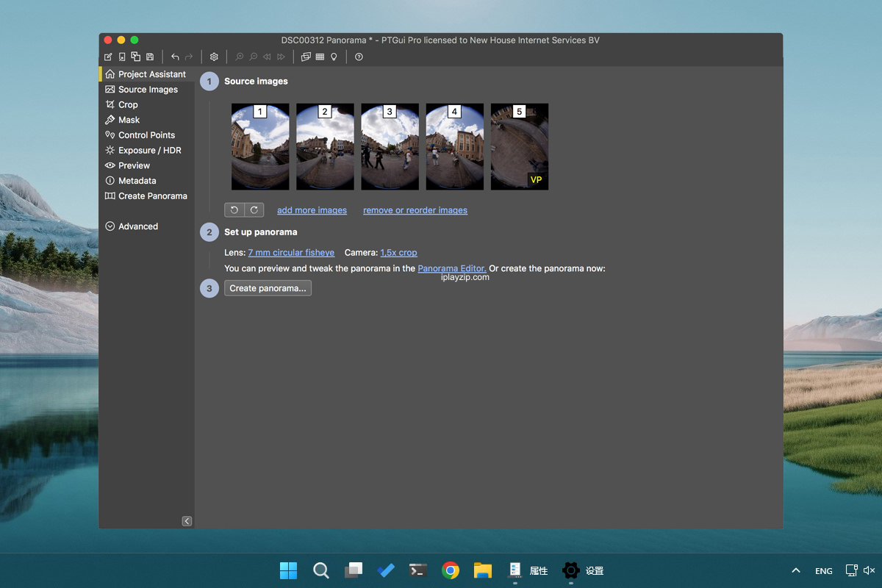Screen dimensions: 882x588
Task: Open File Explorer from the taskbar
Action: click(482, 570)
